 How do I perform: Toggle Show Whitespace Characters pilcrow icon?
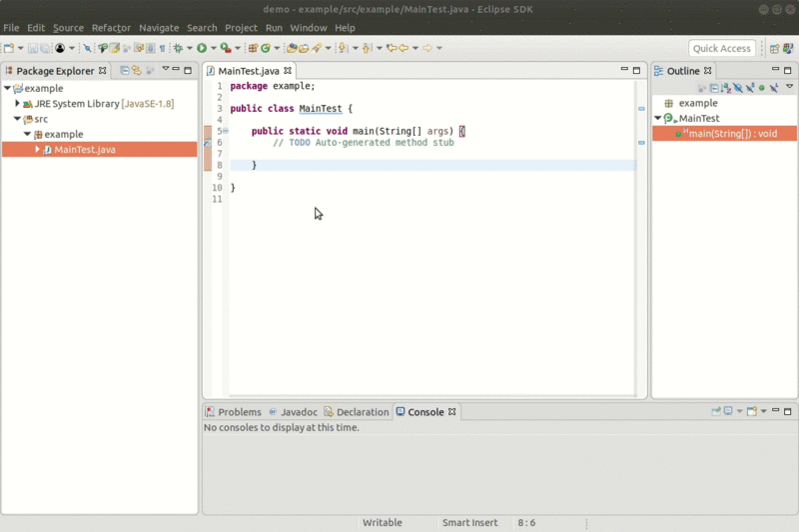(x=163, y=48)
